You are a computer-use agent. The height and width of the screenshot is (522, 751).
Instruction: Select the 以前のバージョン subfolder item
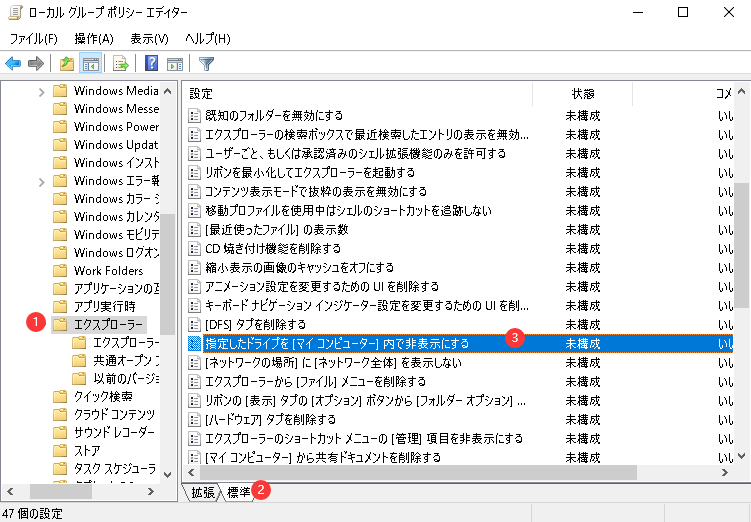(126, 379)
